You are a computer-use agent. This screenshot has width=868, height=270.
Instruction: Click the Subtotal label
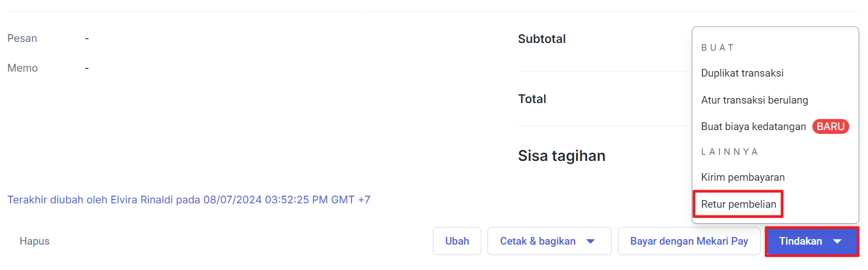pos(541,39)
